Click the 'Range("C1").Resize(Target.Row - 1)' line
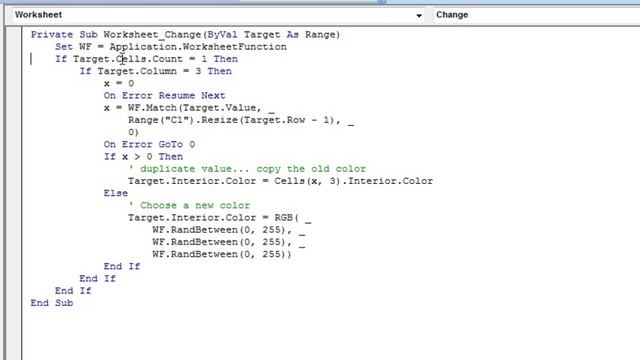 tap(241, 120)
